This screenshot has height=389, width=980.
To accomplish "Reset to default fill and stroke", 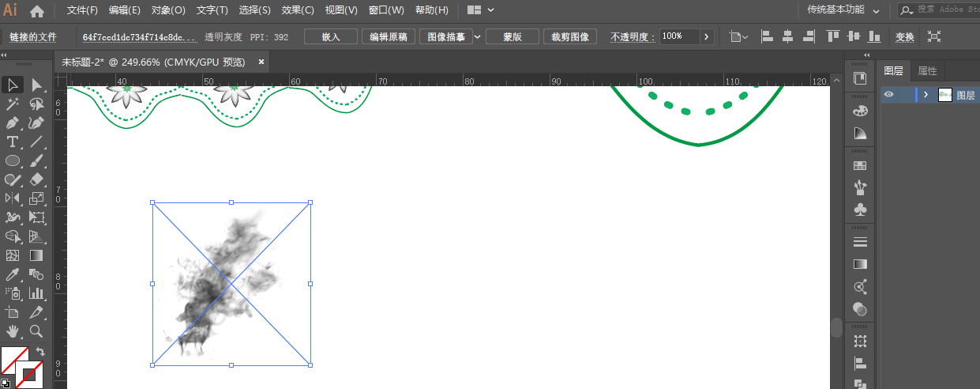I will pos(5,383).
